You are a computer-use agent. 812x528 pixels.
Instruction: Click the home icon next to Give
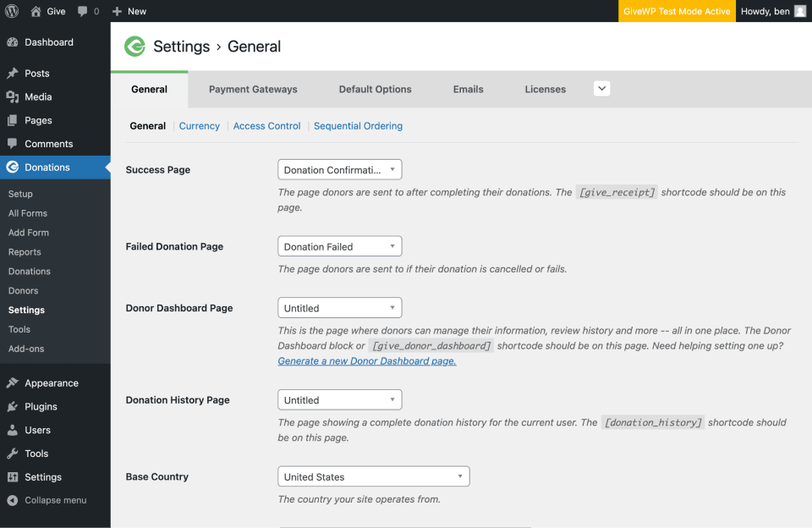36,11
